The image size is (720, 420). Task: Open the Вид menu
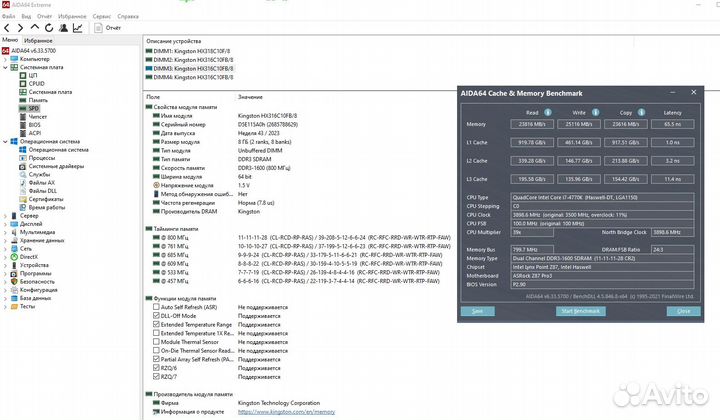point(26,16)
